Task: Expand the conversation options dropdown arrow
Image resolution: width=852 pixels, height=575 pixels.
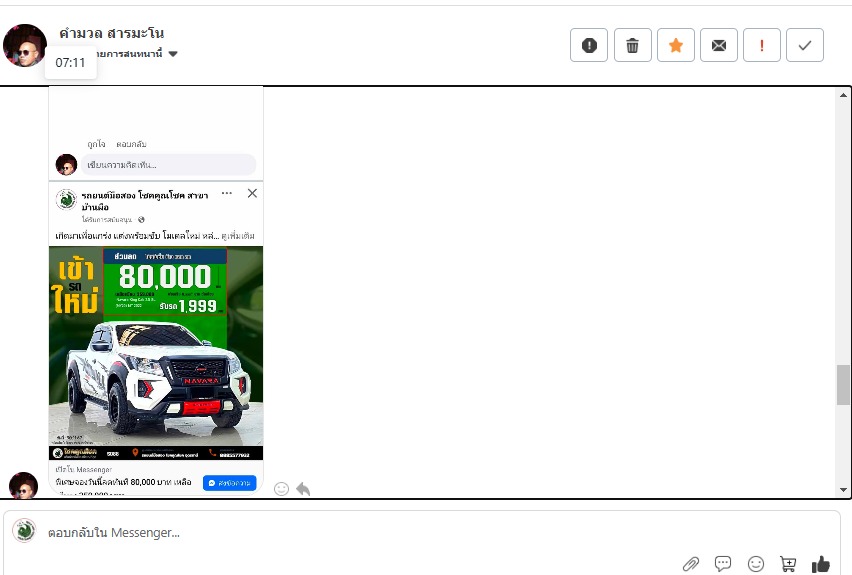Action: pyautogui.click(x=173, y=54)
